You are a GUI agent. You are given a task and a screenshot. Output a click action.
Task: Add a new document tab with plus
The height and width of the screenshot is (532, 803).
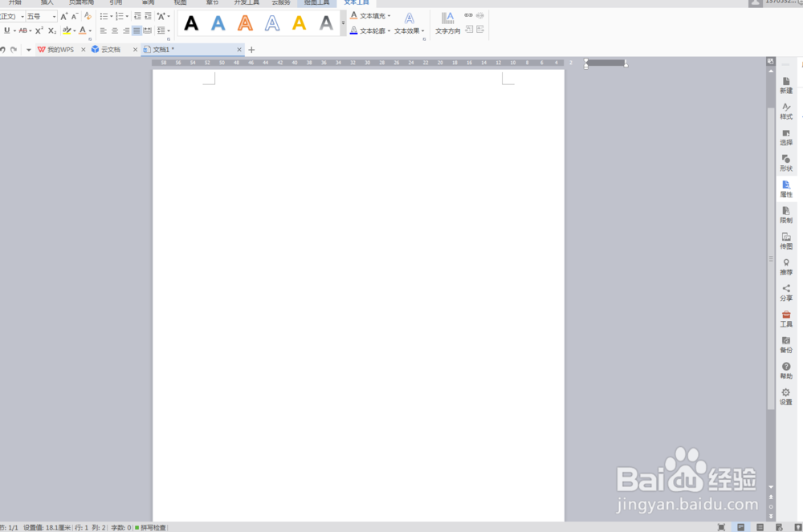[251, 50]
